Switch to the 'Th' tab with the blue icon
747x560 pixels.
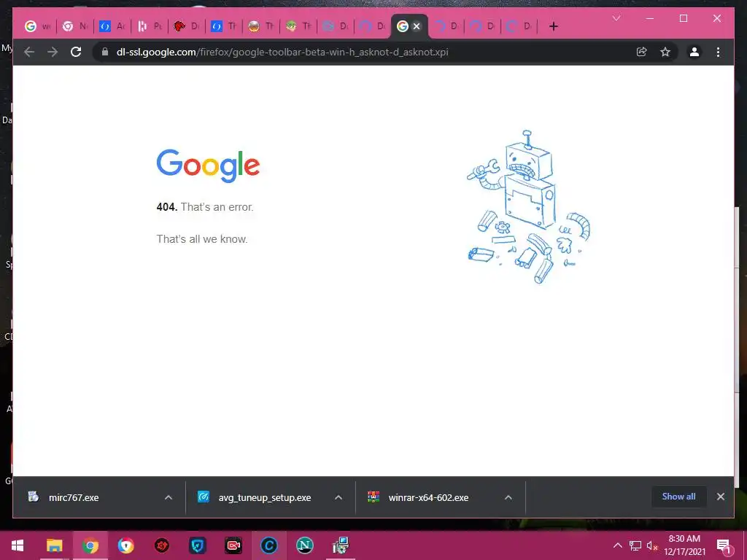point(223,26)
